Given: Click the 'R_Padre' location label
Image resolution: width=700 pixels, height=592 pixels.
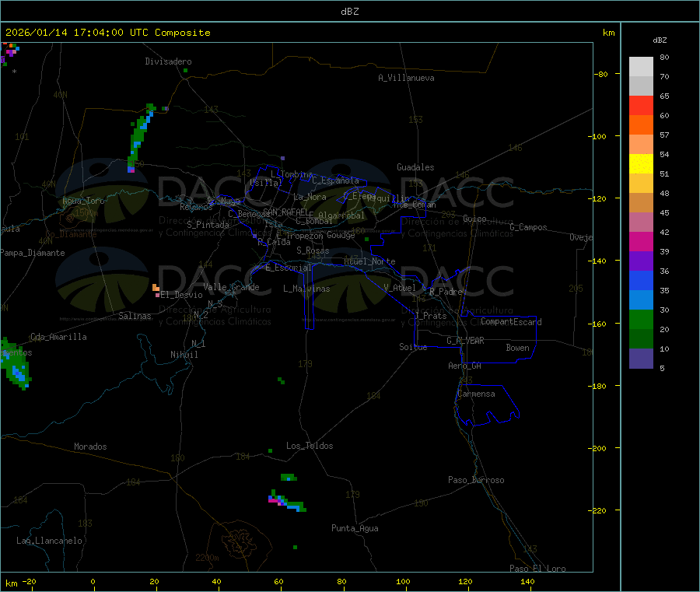Looking at the screenshot, I should click(x=446, y=292).
